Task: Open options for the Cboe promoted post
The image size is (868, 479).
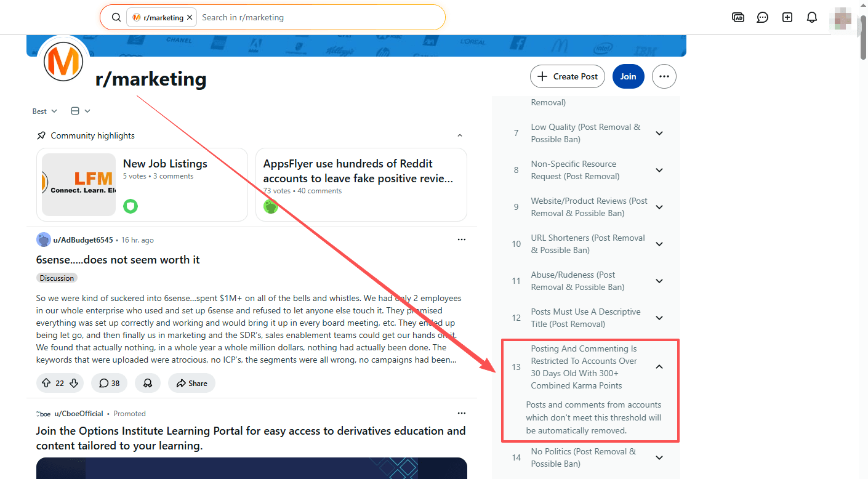Action: pyautogui.click(x=462, y=413)
